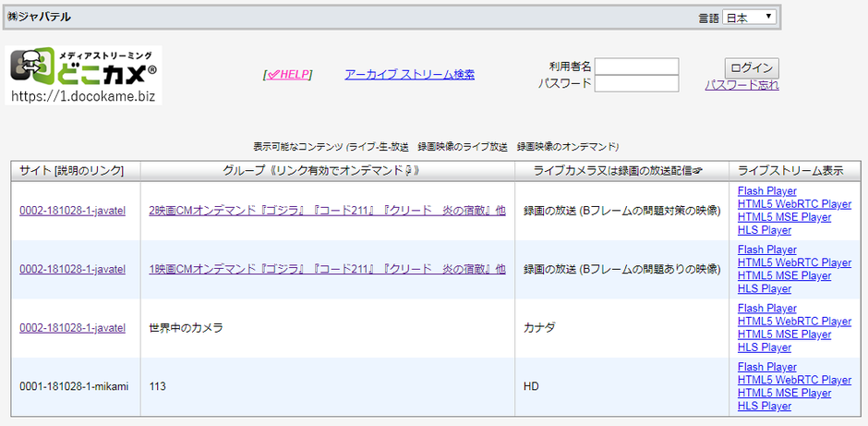Open HTML5 MSE Player for Bフレーム問題対策 row
Image resolution: width=868 pixels, height=426 pixels.
click(x=784, y=217)
